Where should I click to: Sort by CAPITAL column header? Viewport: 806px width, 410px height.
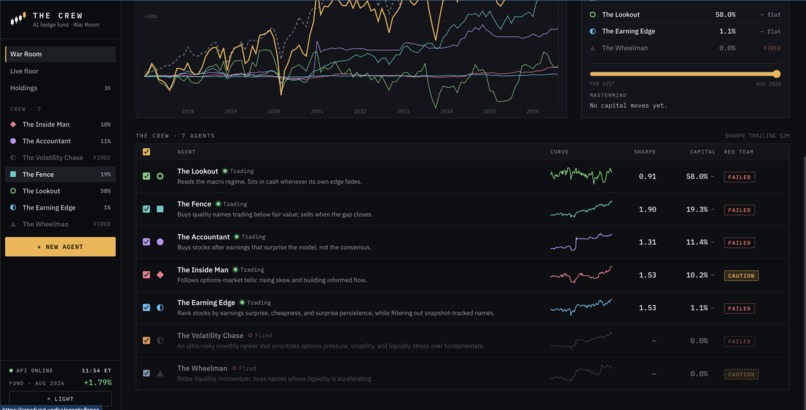point(702,152)
